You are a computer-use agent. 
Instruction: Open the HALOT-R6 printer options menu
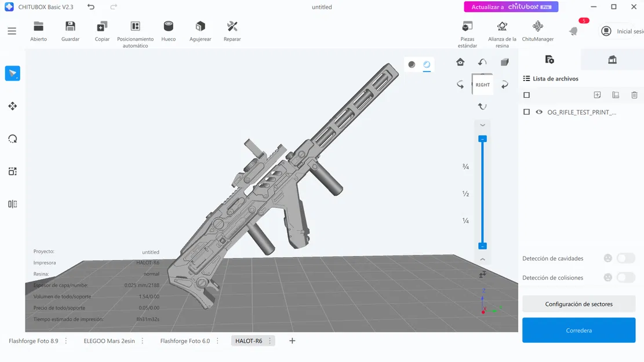pos(270,341)
